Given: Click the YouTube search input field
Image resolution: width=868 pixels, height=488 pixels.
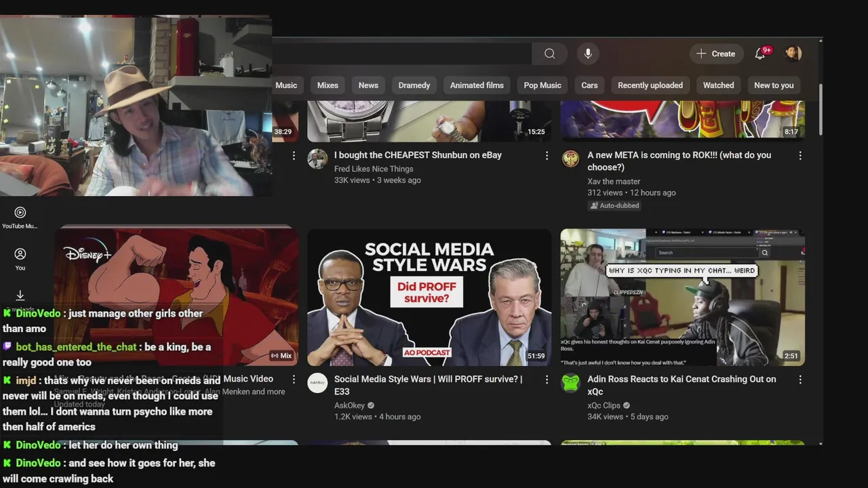Looking at the screenshot, I should click(x=402, y=54).
